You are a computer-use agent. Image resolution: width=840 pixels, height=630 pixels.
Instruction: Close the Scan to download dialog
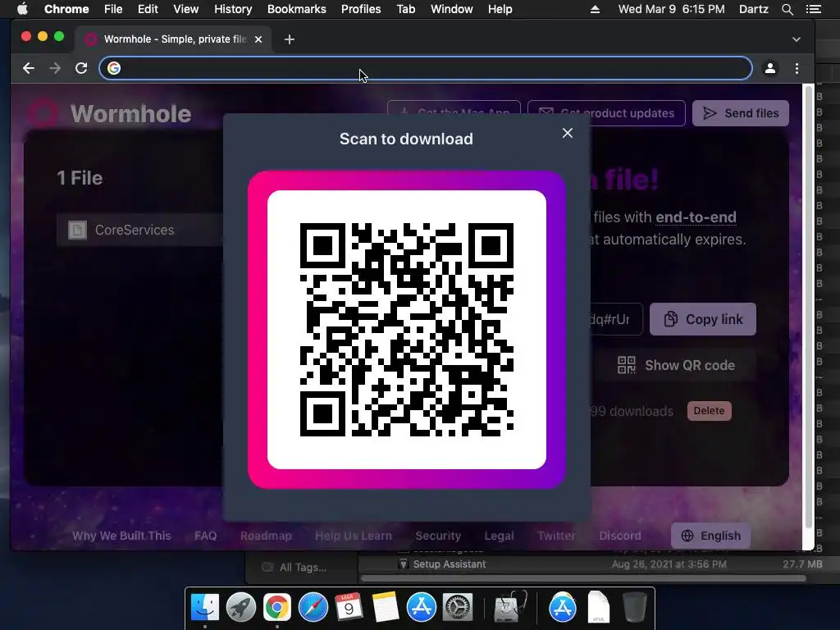coord(568,133)
